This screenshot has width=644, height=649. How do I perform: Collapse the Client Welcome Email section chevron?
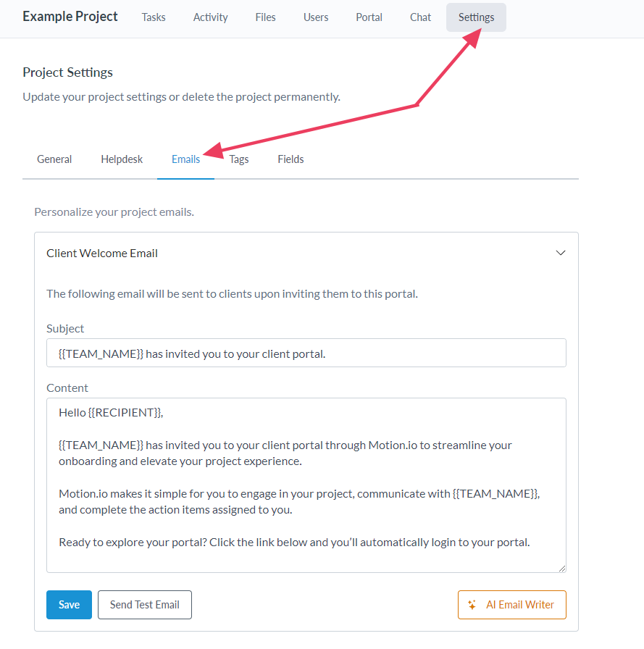[x=560, y=254]
